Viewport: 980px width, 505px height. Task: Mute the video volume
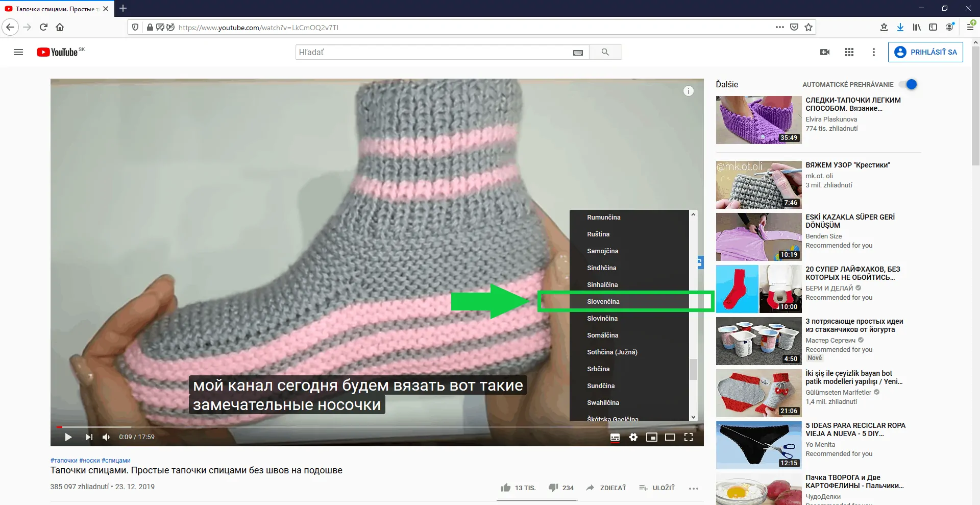[x=106, y=437]
